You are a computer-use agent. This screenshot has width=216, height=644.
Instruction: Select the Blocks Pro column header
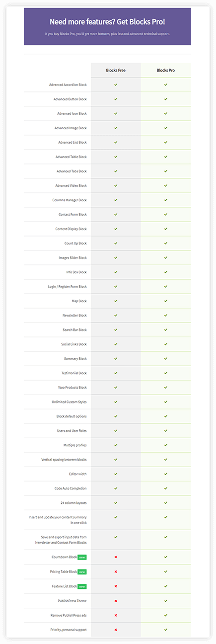click(166, 70)
